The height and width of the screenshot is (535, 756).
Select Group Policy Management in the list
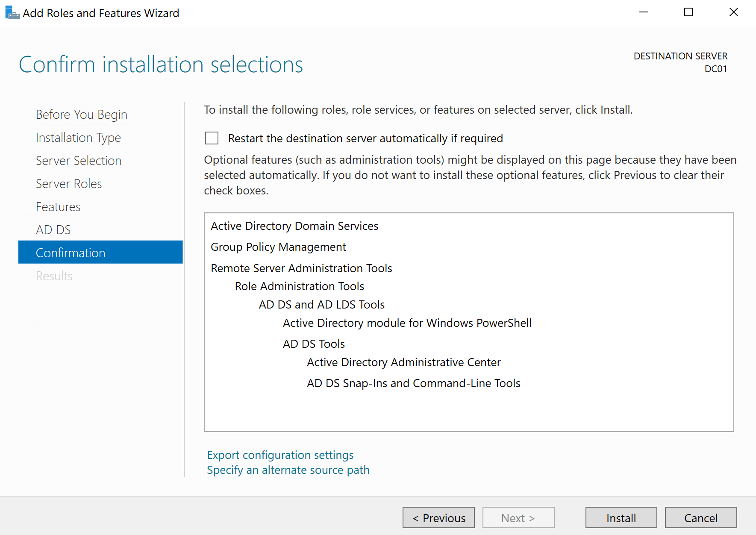(278, 247)
